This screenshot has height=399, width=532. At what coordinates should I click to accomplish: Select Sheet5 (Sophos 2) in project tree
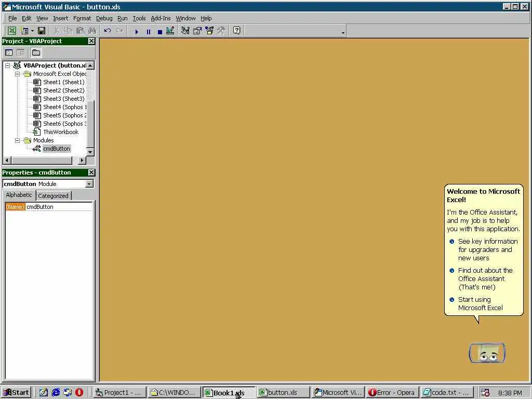64,115
